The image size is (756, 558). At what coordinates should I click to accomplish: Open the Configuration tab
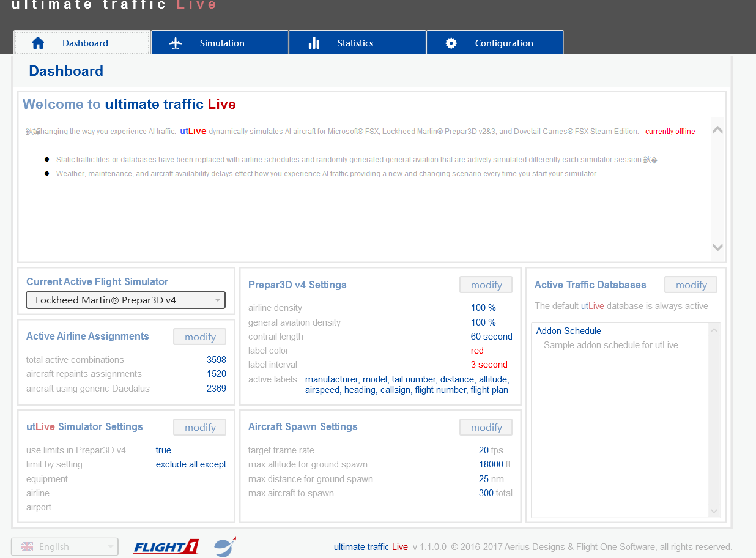(x=495, y=43)
